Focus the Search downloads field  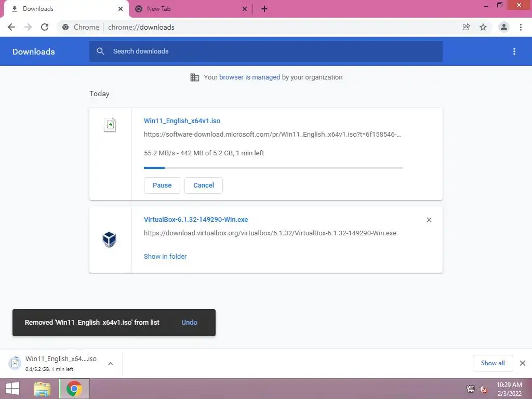click(266, 51)
